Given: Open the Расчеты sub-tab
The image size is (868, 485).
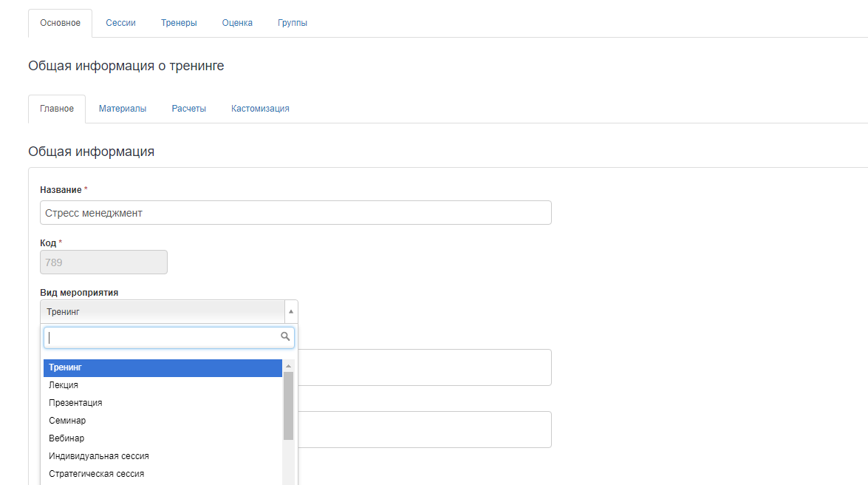Looking at the screenshot, I should point(189,109).
